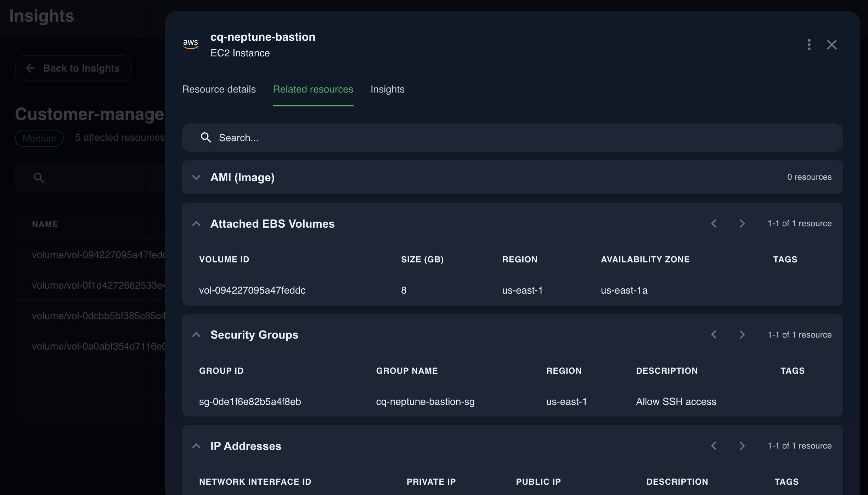Click the Medium severity badge
The width and height of the screenshot is (868, 495).
39,138
